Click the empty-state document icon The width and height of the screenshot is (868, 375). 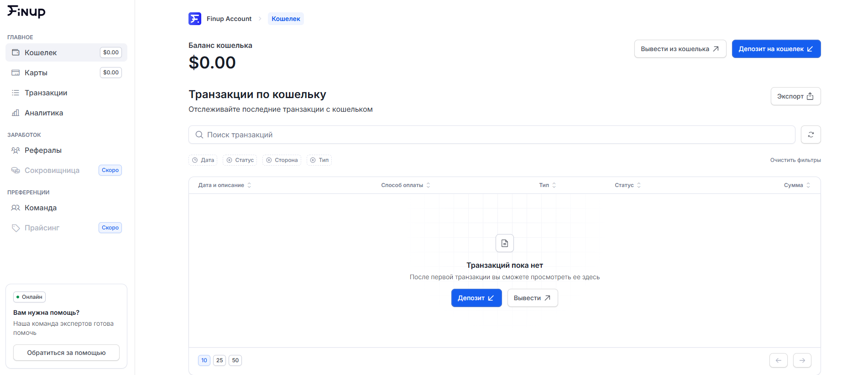click(504, 243)
